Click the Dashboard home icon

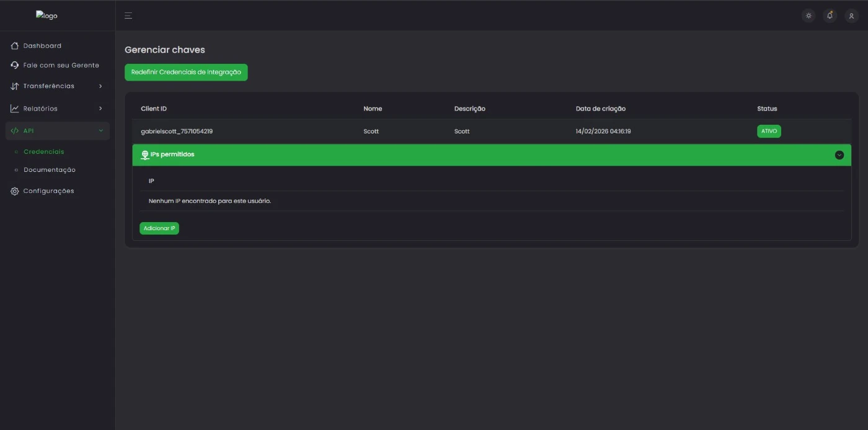tap(15, 46)
